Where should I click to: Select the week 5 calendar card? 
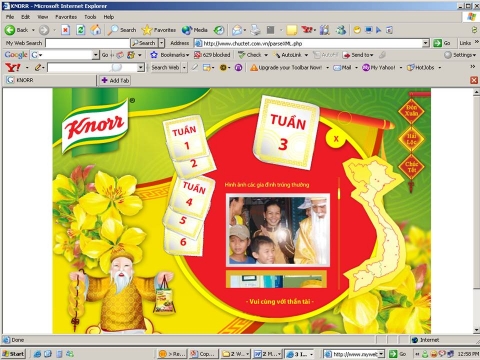(183, 221)
